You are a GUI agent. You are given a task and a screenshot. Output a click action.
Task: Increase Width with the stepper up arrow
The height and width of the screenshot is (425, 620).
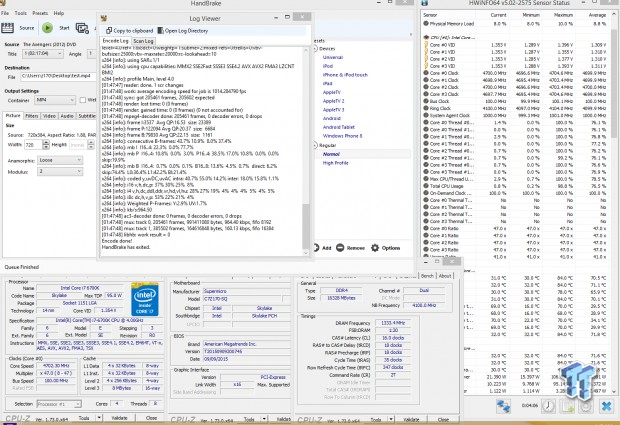46,142
